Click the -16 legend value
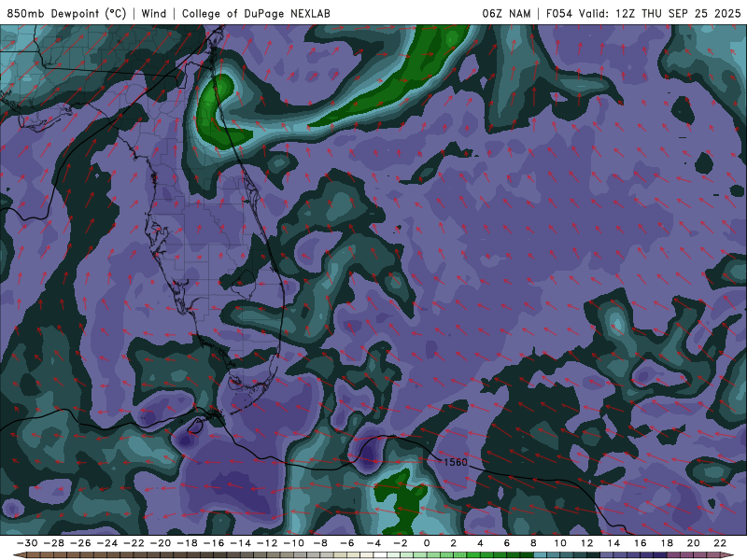 (x=214, y=543)
